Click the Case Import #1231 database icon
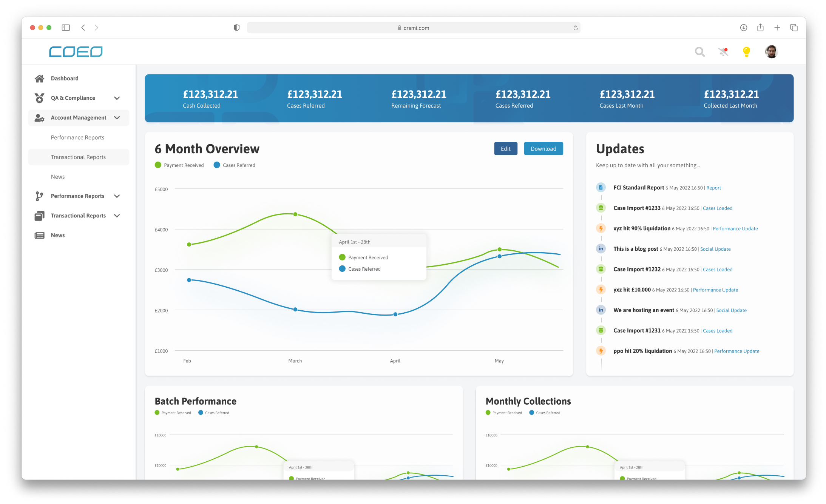The image size is (826, 504). (601, 330)
